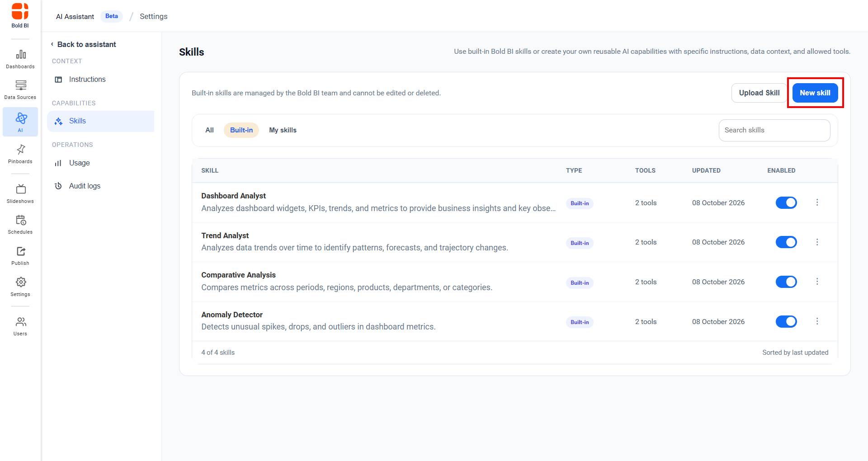Switch to the All skills filter
The height and width of the screenshot is (461, 868).
(209, 130)
